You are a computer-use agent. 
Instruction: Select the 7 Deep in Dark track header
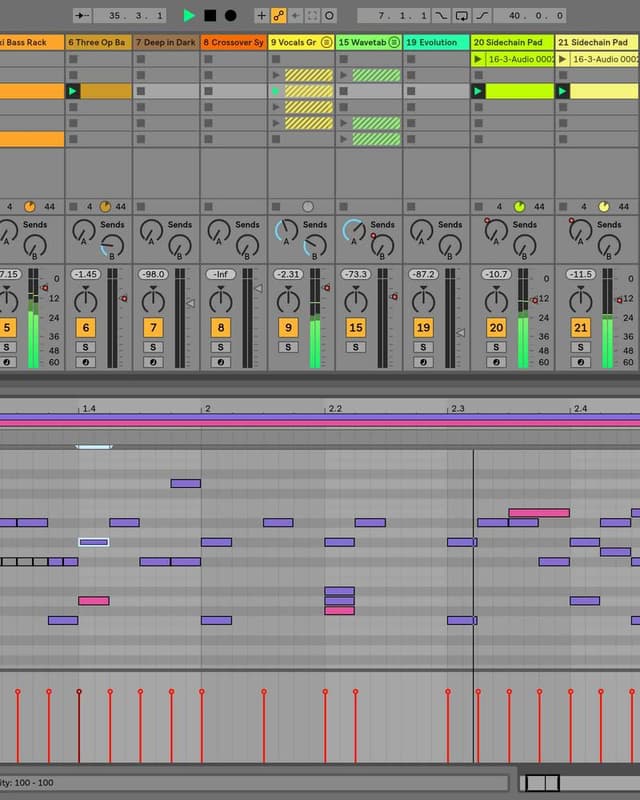(x=166, y=42)
